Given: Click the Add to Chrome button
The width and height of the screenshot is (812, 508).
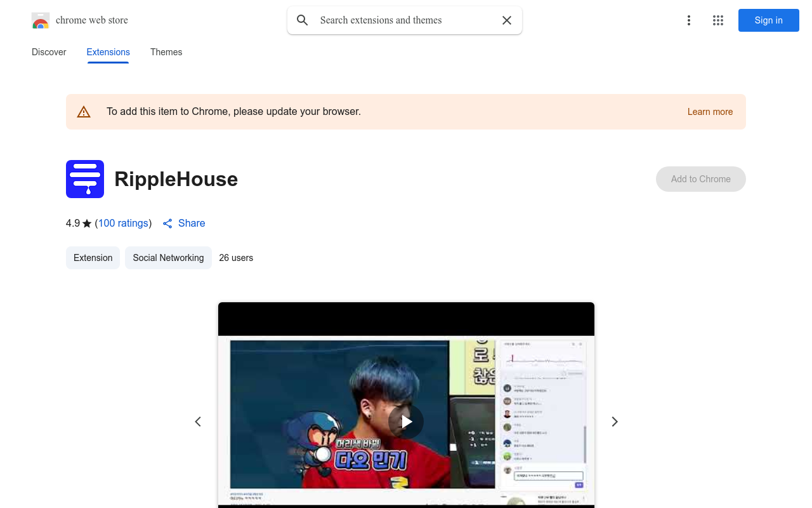Looking at the screenshot, I should point(701,179).
